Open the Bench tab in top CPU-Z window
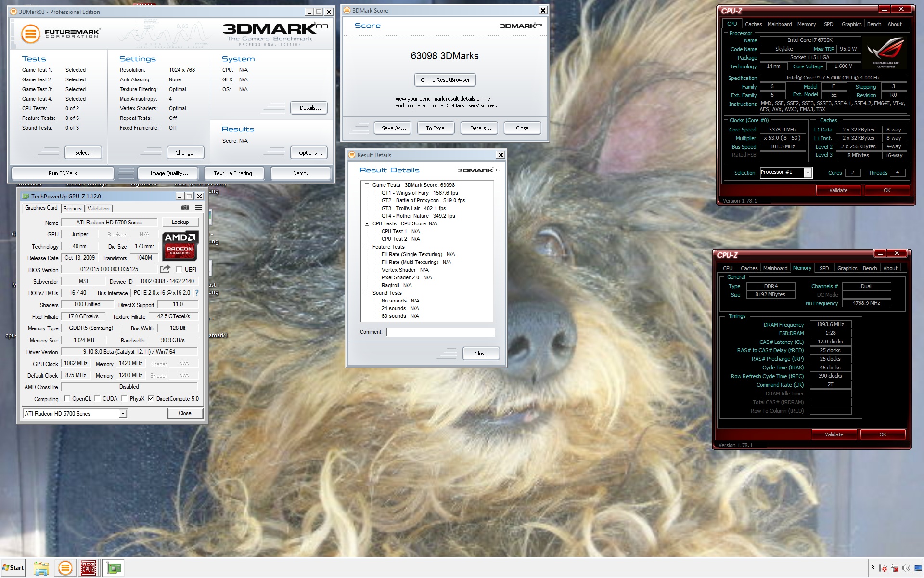Image resolution: width=924 pixels, height=578 pixels. pos(874,24)
